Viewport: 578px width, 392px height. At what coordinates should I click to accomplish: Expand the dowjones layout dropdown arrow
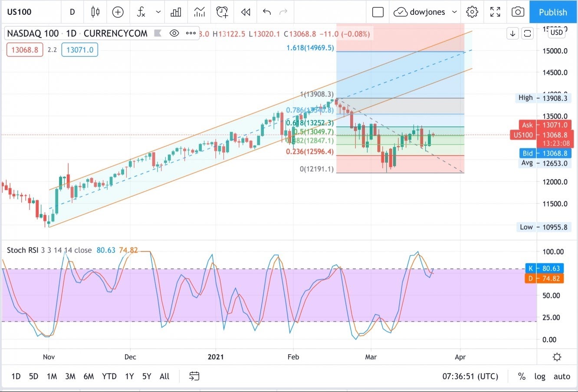[454, 12]
